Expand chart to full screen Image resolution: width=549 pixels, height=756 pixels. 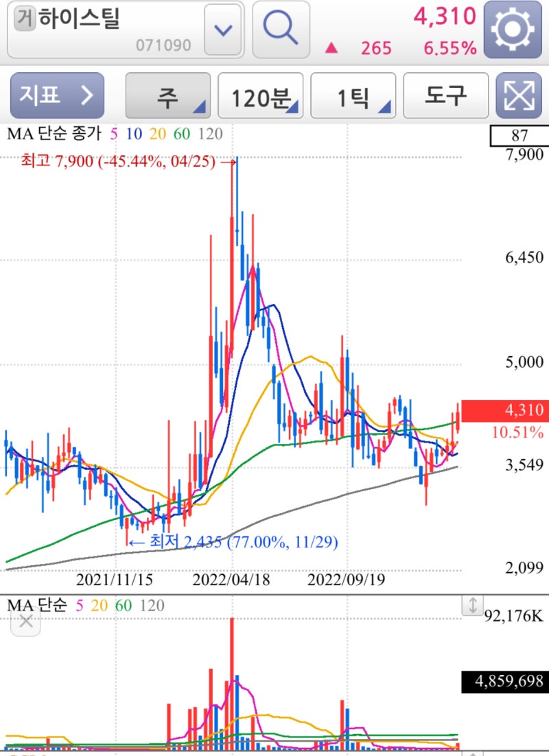point(519,95)
